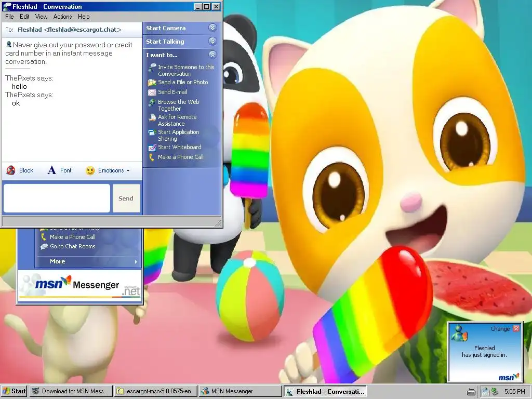Expand the Start Camera section
The height and width of the screenshot is (399, 532).
pos(212,28)
